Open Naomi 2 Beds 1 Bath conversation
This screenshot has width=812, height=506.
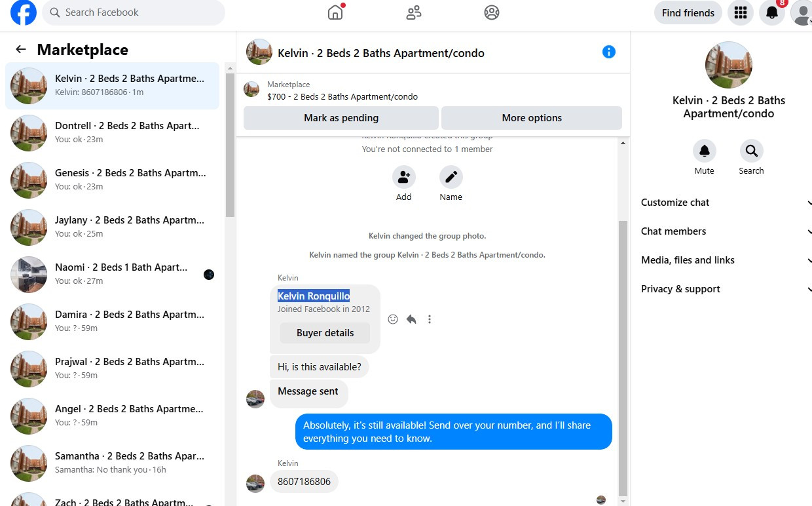[x=112, y=275]
